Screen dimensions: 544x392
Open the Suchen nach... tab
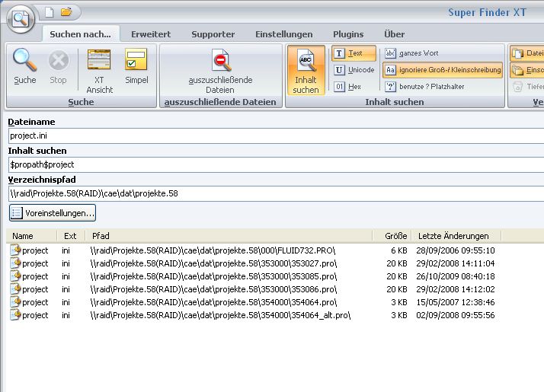81,34
